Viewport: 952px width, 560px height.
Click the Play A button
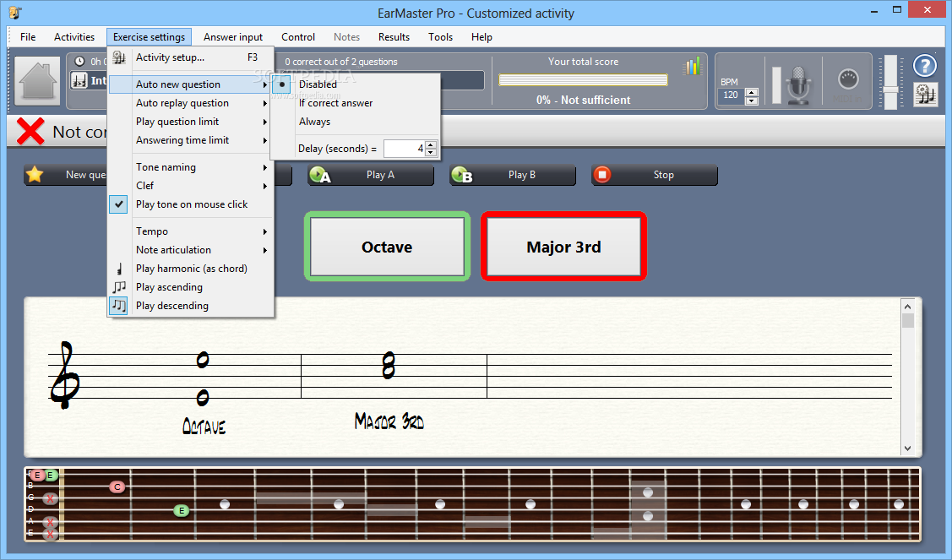[x=370, y=175]
